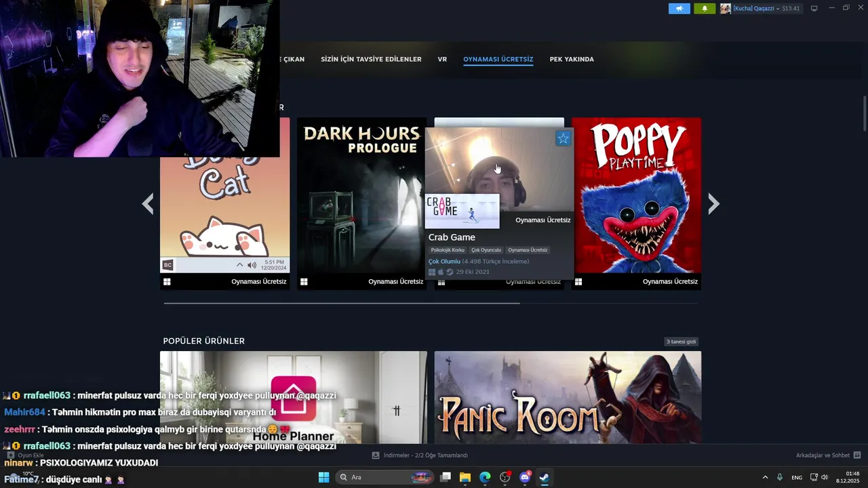Open the Panic Room product banner

coord(568,397)
